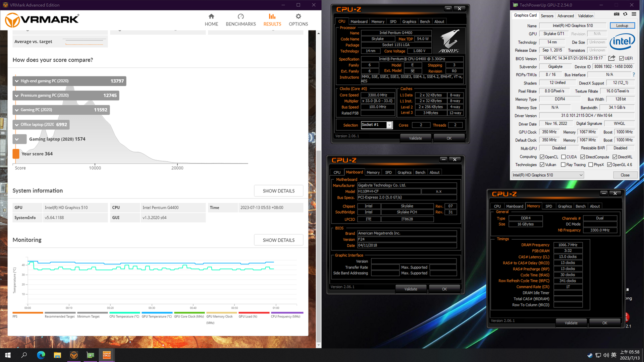Toggle DirectML checkbox
This screenshot has width=644, height=362.
(615, 157)
